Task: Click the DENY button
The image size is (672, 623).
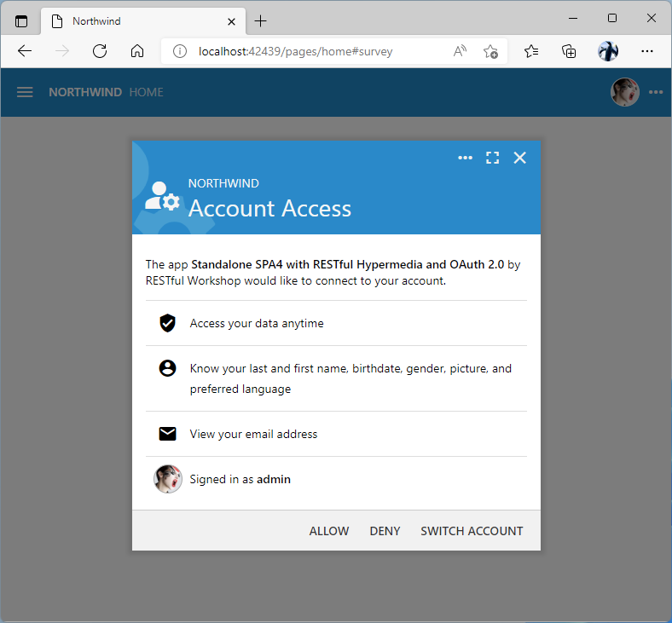Action: [x=385, y=531]
